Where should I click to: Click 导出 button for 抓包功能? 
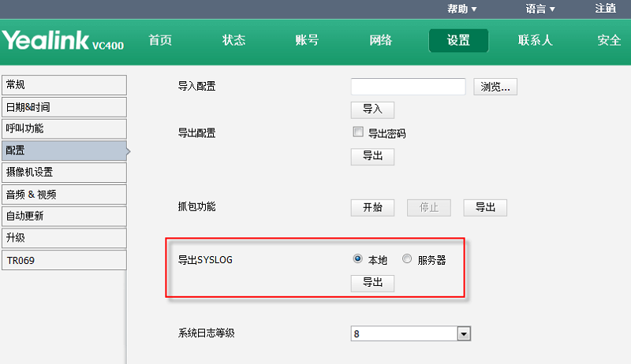[485, 208]
